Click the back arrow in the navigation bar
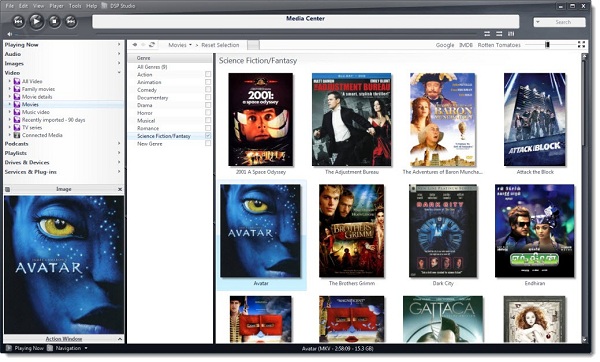This screenshot has width=600, height=362. (x=135, y=45)
